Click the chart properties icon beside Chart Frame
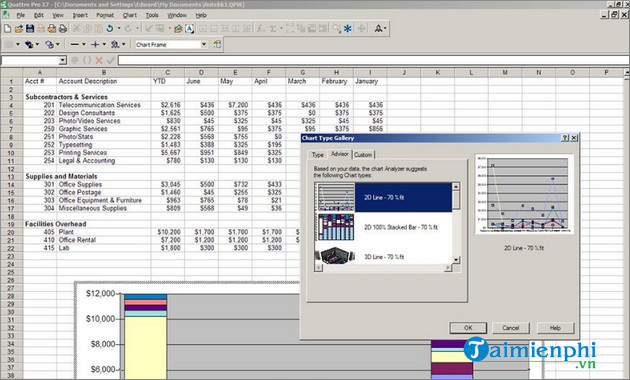This screenshot has height=380, width=630. pyautogui.click(x=217, y=44)
